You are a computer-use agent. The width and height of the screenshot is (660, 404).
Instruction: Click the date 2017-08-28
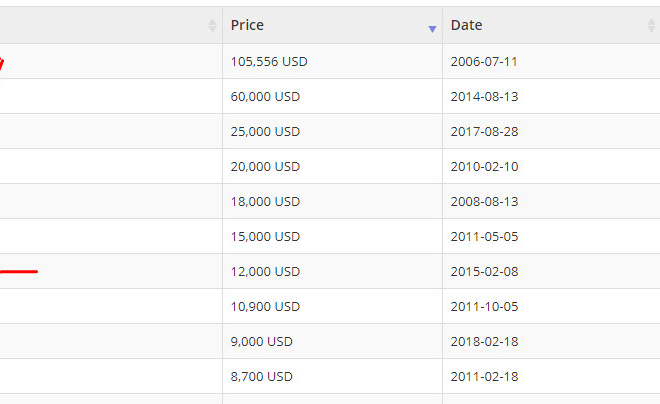[484, 132]
